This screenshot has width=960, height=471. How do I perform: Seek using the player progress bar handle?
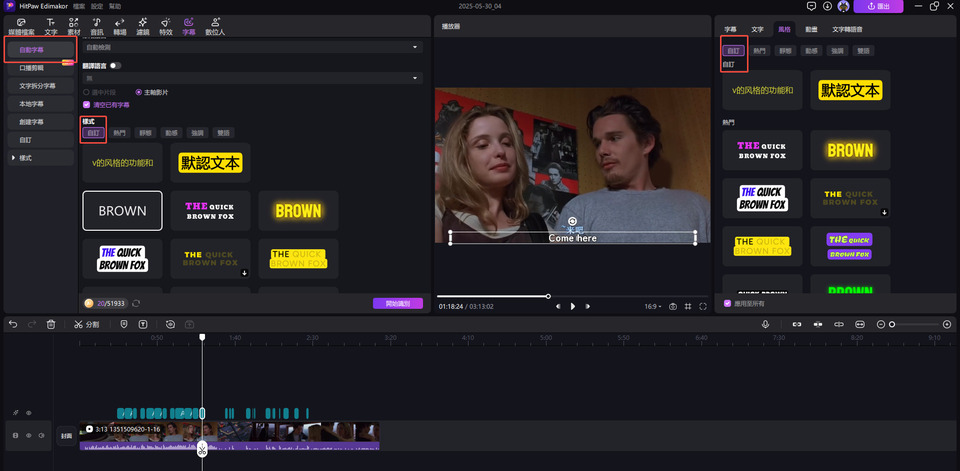548,296
